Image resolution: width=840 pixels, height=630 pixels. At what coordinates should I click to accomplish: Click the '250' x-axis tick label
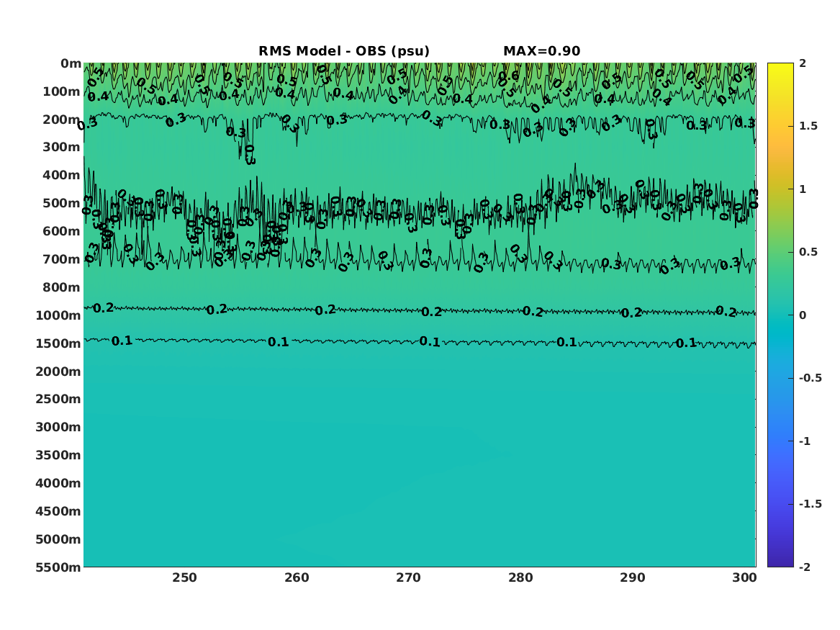click(x=184, y=577)
